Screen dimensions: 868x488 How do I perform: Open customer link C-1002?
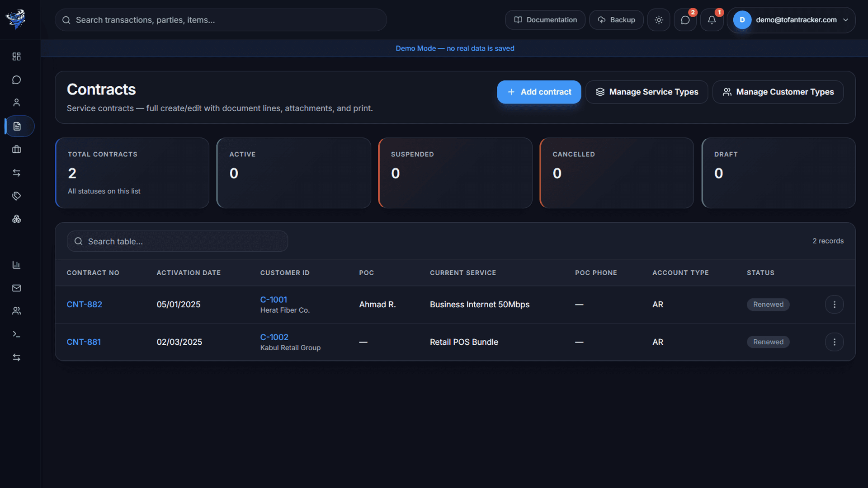point(274,337)
